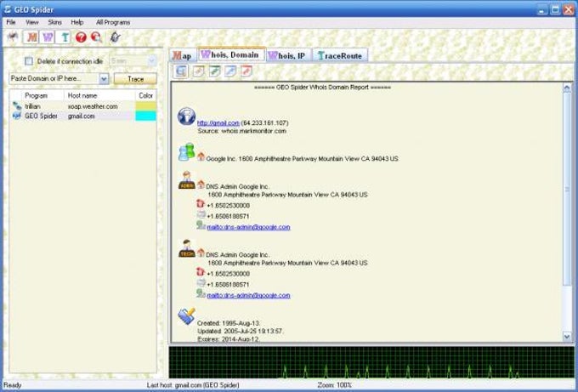Click the GEO Spider program row icon
Viewport: 578px width, 392px height.
[17, 116]
